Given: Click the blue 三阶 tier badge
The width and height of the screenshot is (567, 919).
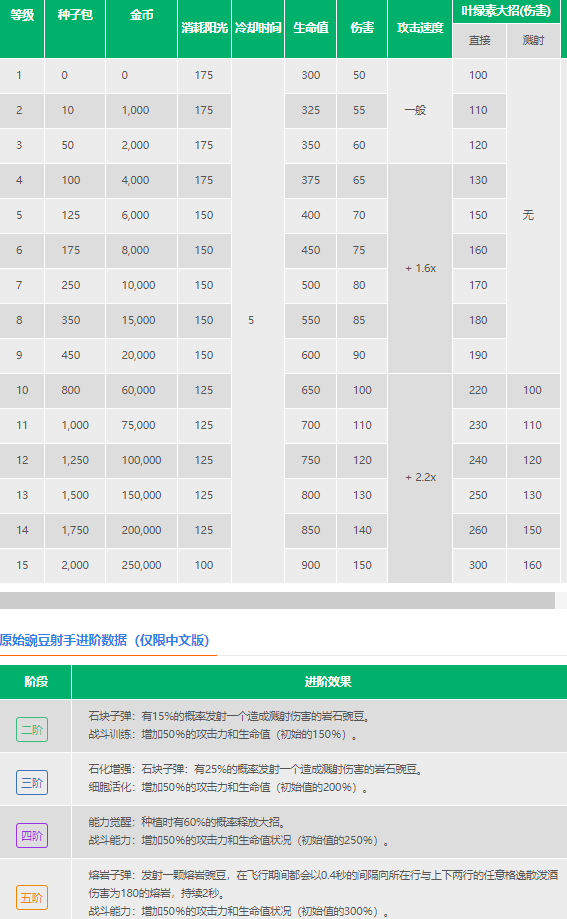Looking at the screenshot, I should [x=32, y=782].
